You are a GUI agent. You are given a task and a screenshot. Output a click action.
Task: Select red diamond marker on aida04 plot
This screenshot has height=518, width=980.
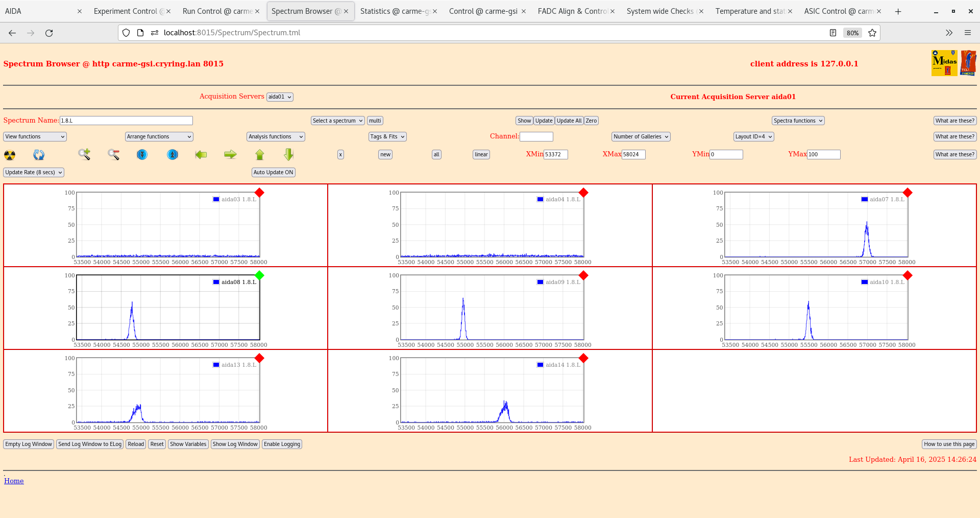[x=584, y=193]
